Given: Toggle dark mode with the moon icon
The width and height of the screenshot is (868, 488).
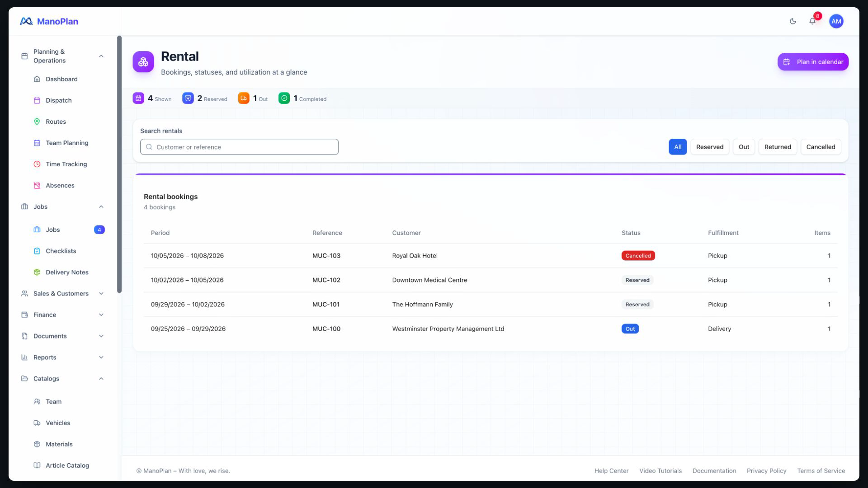Looking at the screenshot, I should pos(793,21).
